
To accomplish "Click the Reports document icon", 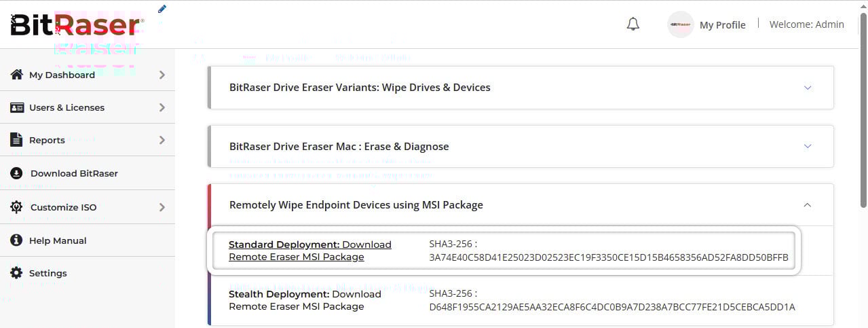I will click(16, 140).
